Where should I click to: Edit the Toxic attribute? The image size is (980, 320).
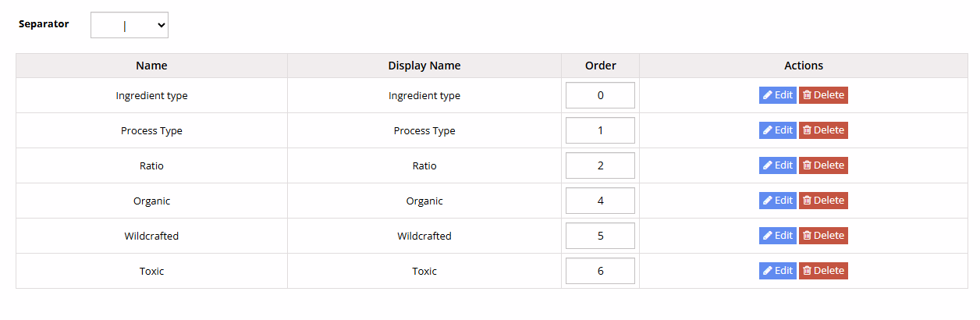coord(777,271)
